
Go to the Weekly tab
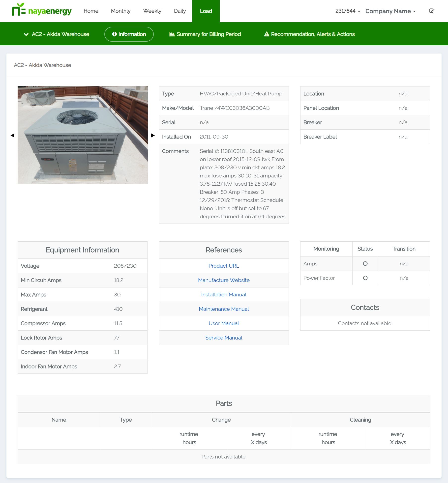tap(152, 11)
